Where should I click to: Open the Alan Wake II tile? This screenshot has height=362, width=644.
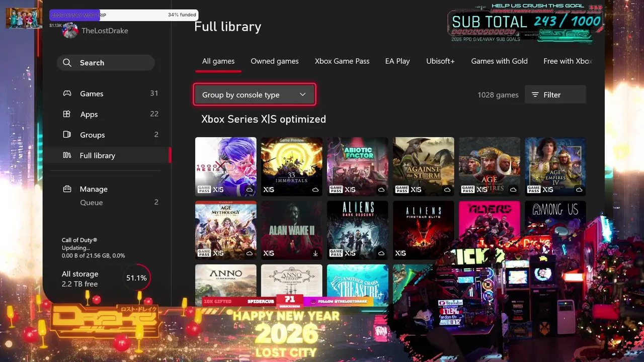point(292,230)
